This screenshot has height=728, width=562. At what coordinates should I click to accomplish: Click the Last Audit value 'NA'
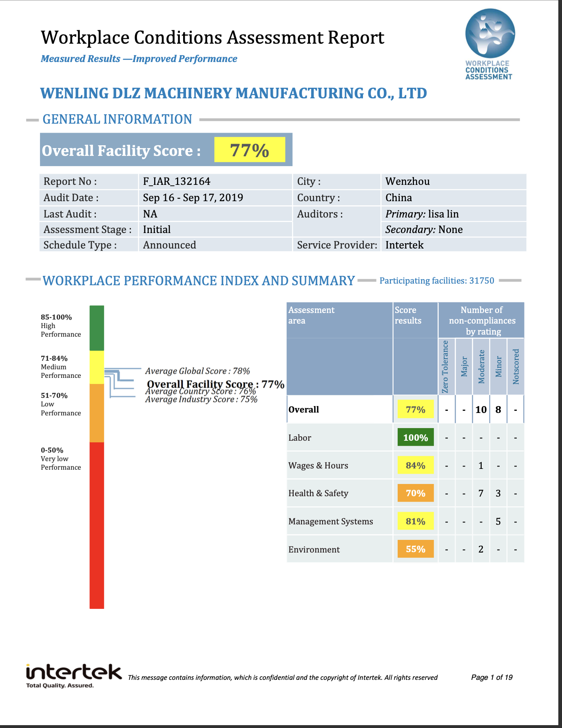150,214
